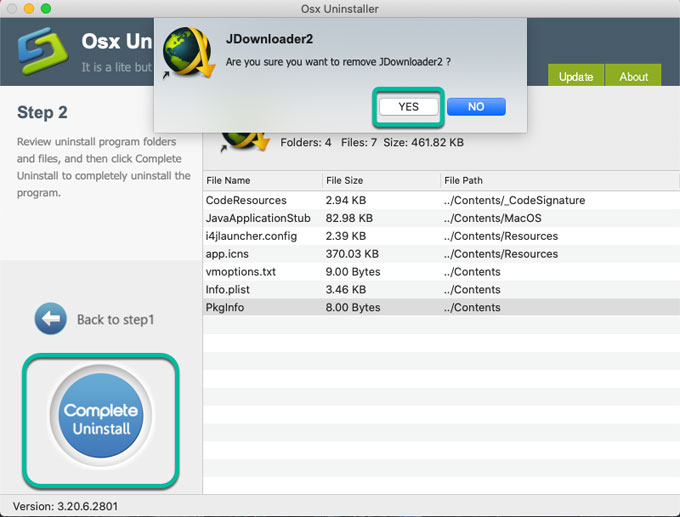Click the 8.00 Bytes size cell
Image resolution: width=680 pixels, height=517 pixels.
[353, 307]
